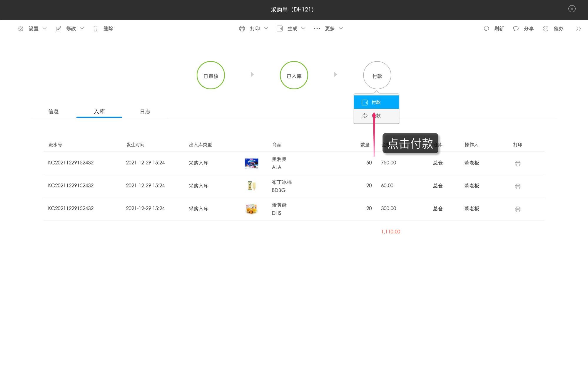Click the ALA product code
The height and width of the screenshot is (366, 588).
[277, 167]
